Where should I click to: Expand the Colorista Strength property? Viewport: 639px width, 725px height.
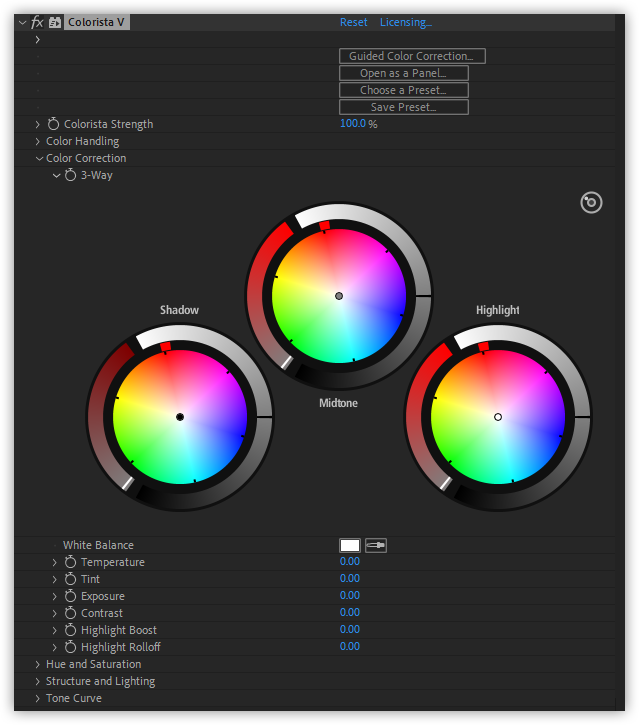pyautogui.click(x=37, y=124)
